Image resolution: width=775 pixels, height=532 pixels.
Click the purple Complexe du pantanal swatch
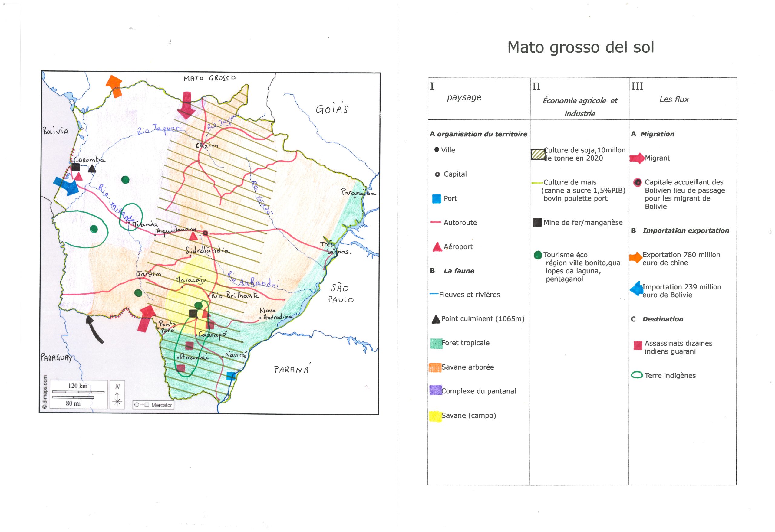tap(436, 390)
